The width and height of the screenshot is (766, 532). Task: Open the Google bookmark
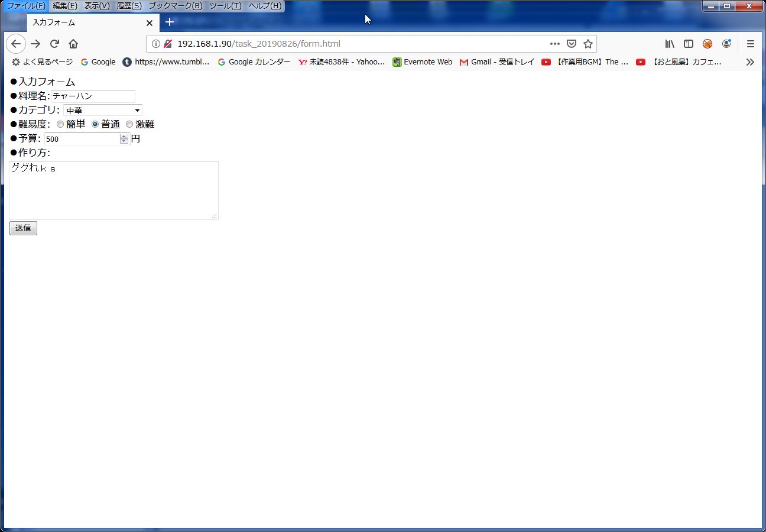click(98, 62)
